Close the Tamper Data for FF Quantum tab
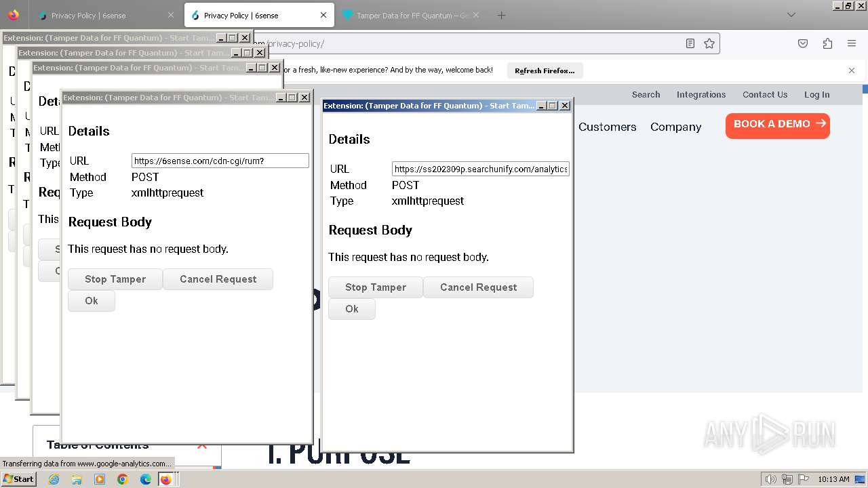The width and height of the screenshot is (868, 488). [x=476, y=15]
